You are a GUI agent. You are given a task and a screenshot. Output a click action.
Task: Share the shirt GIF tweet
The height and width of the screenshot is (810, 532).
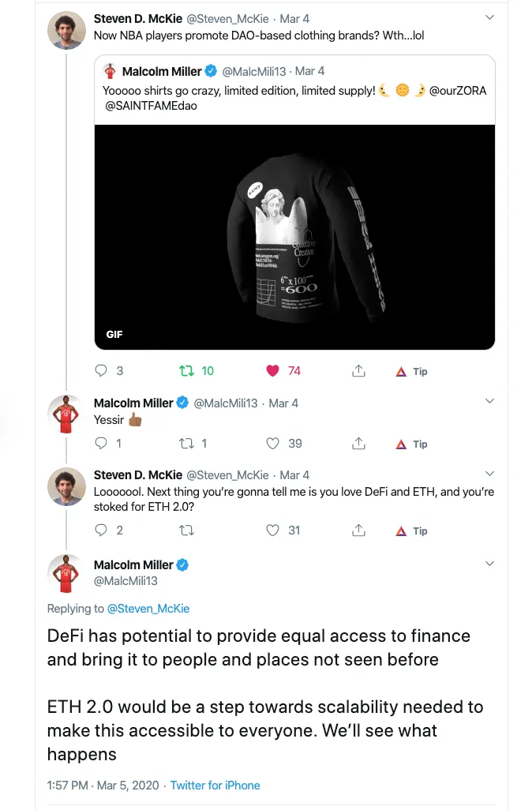tap(358, 370)
